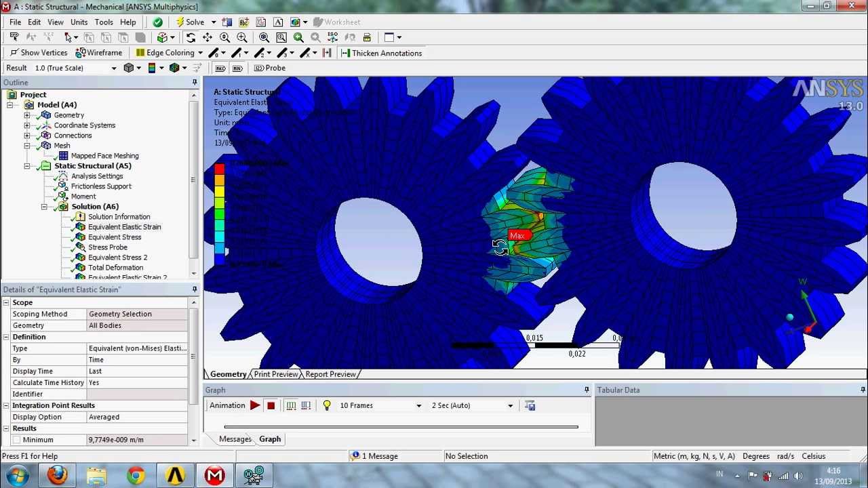Expand the Geometry tree node

27,115
